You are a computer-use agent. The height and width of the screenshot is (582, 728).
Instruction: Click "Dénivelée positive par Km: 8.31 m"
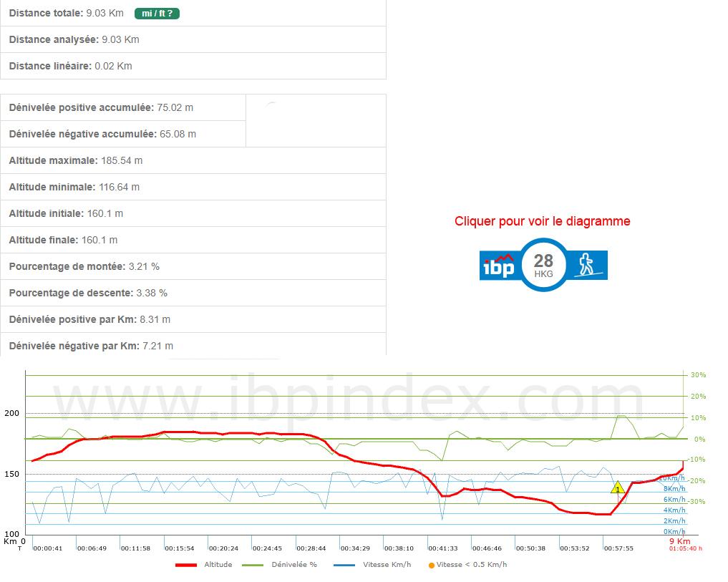point(89,319)
